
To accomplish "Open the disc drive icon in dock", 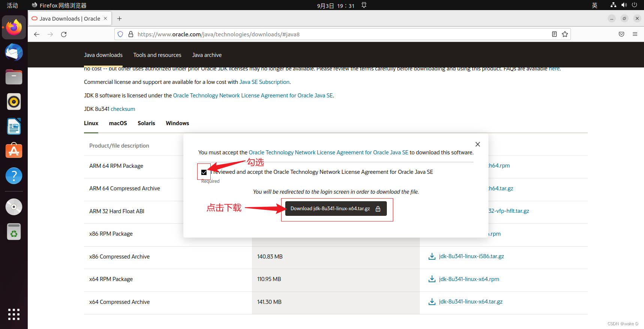I will tap(14, 207).
